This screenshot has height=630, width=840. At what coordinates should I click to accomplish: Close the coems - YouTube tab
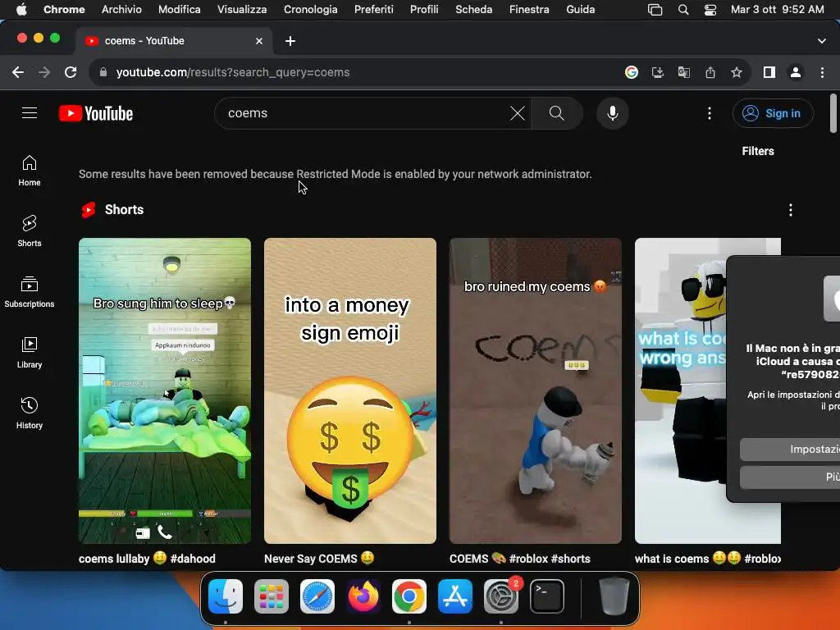[258, 41]
